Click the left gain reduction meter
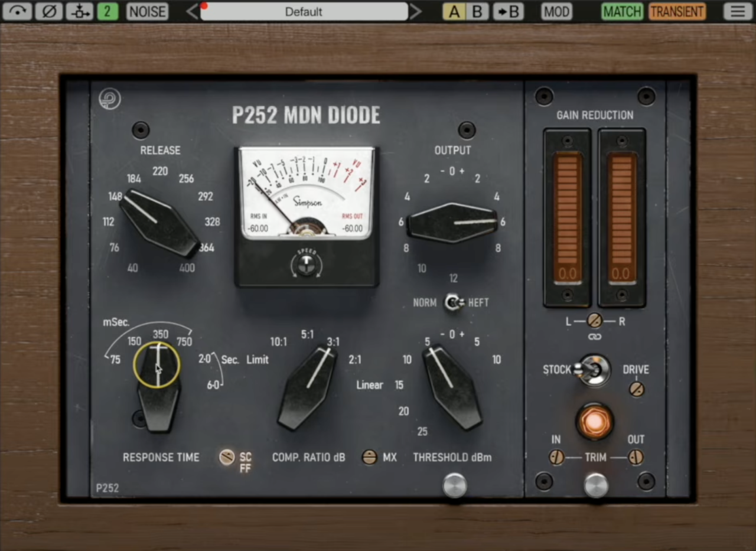Image resolution: width=756 pixels, height=551 pixels. (567, 217)
